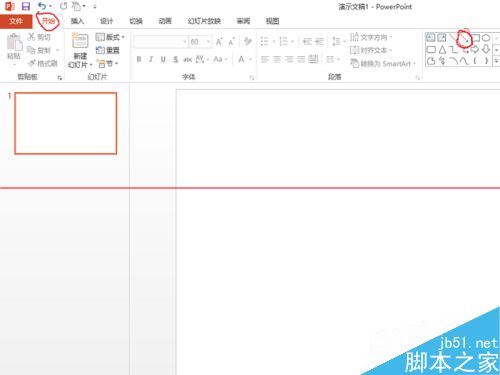Toggle align text left
Viewport: 500px width, 375px height.
coord(265,59)
